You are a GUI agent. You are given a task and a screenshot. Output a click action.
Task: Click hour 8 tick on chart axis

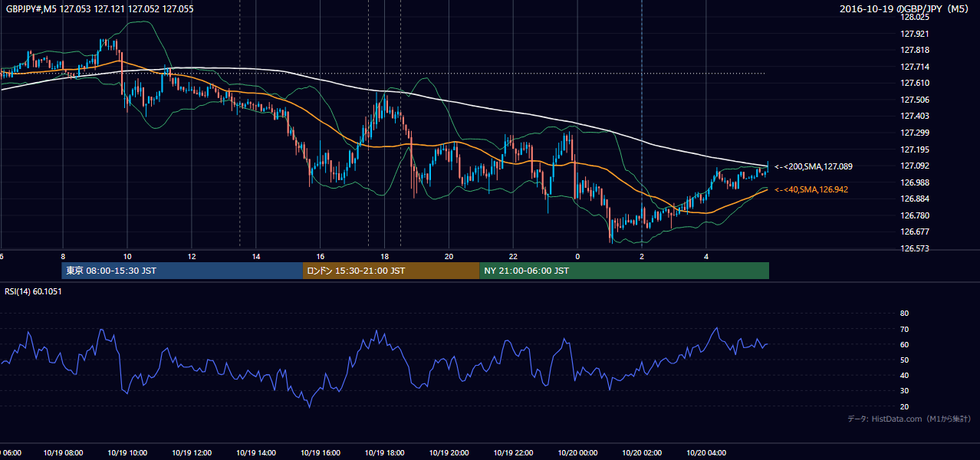(62, 256)
